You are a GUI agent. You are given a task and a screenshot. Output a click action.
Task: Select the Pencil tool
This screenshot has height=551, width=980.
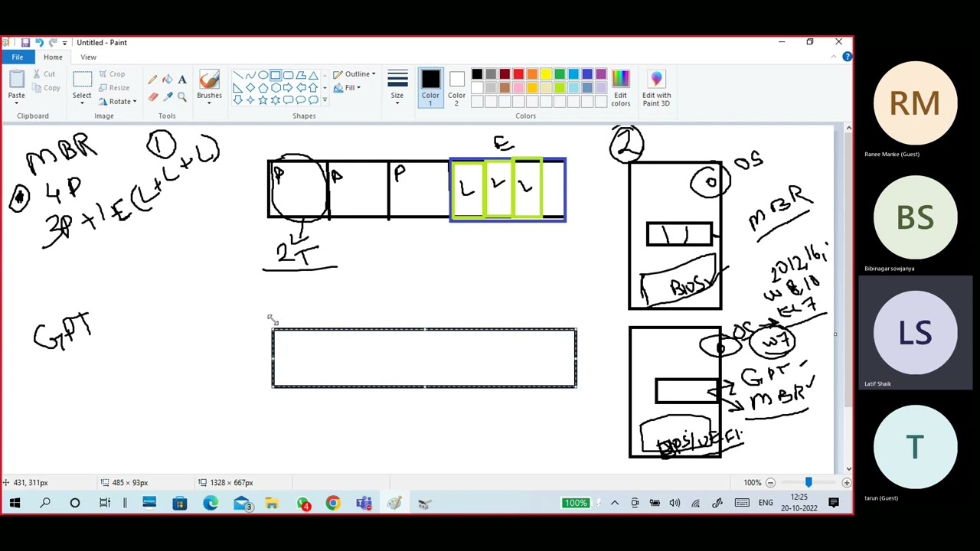tap(152, 80)
